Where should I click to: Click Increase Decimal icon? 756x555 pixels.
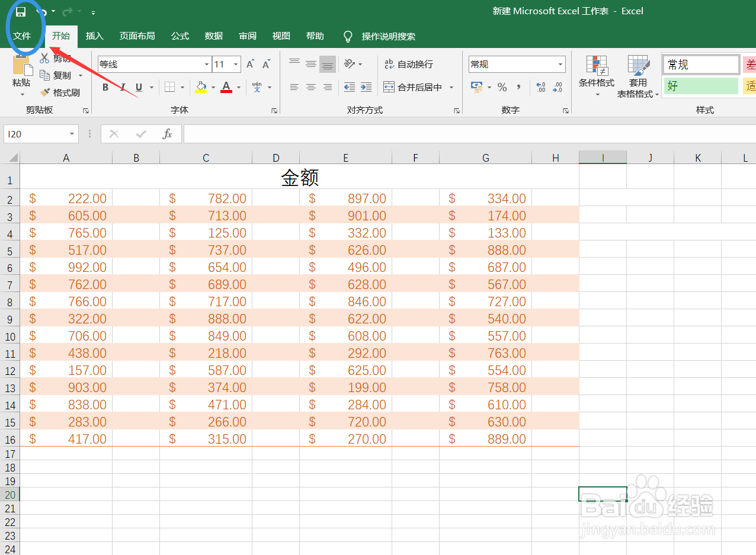click(540, 87)
